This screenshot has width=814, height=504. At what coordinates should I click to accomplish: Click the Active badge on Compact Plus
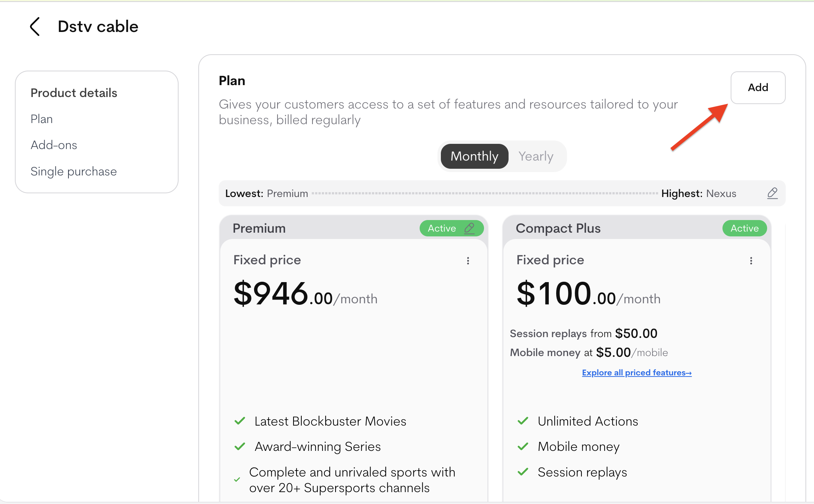(x=744, y=228)
